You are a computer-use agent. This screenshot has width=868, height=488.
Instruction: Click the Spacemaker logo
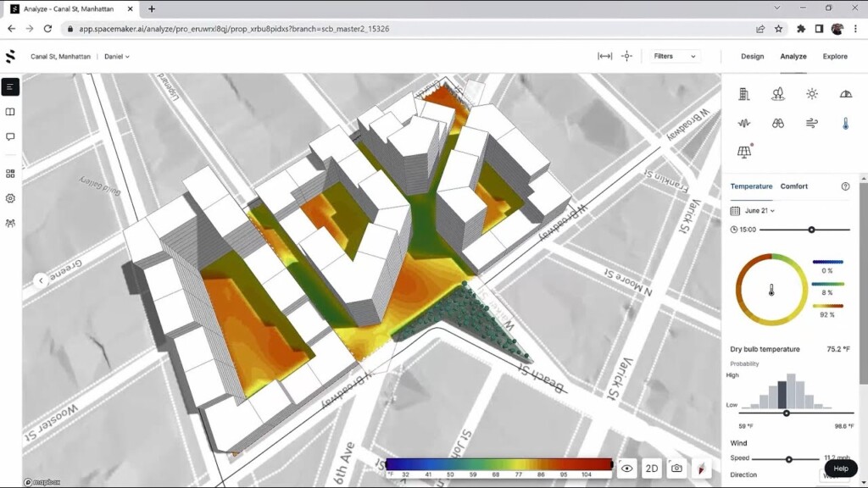pyautogui.click(x=10, y=56)
